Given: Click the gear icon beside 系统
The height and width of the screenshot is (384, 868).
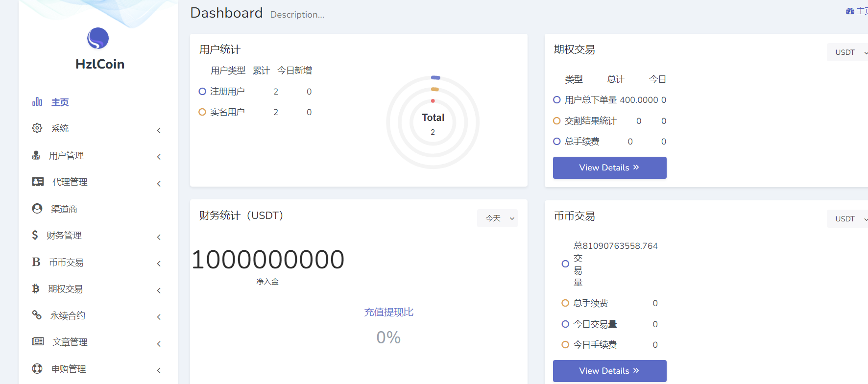Looking at the screenshot, I should (x=37, y=128).
